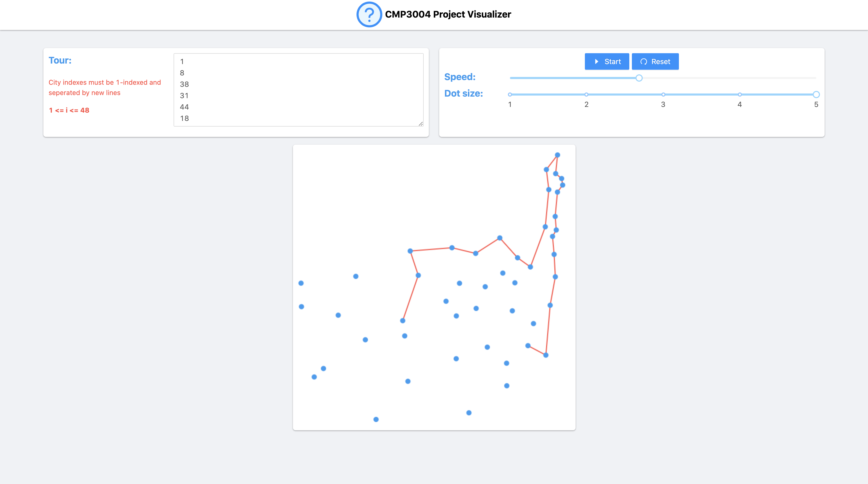Image resolution: width=868 pixels, height=484 pixels.
Task: Click the line '38' in the tour list
Action: coord(184,84)
